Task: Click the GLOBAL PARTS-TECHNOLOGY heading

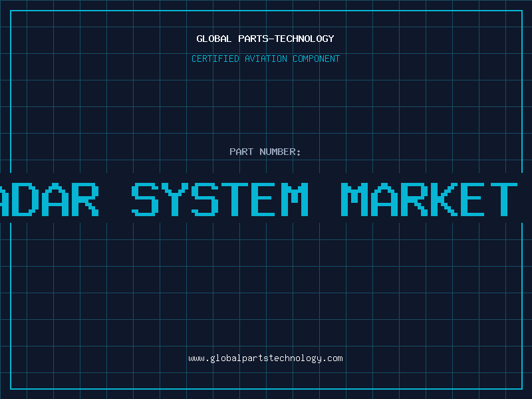Action: [x=265, y=39]
